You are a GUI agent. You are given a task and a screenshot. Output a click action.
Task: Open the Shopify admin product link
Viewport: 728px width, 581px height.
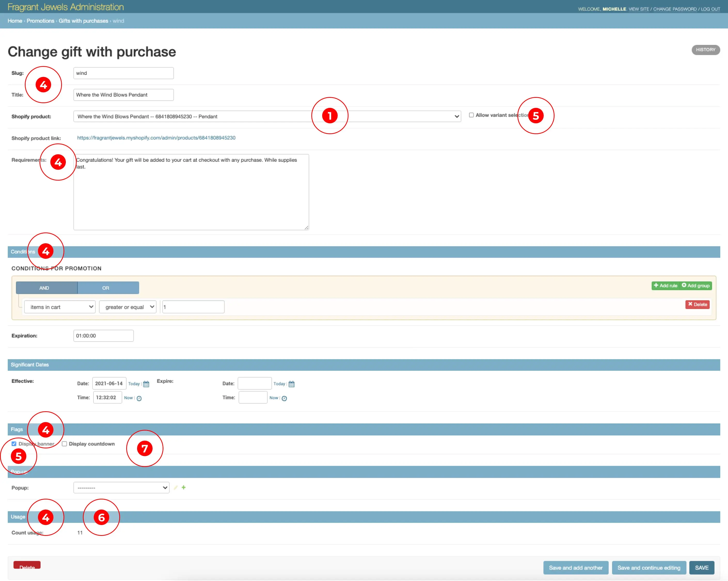click(156, 138)
